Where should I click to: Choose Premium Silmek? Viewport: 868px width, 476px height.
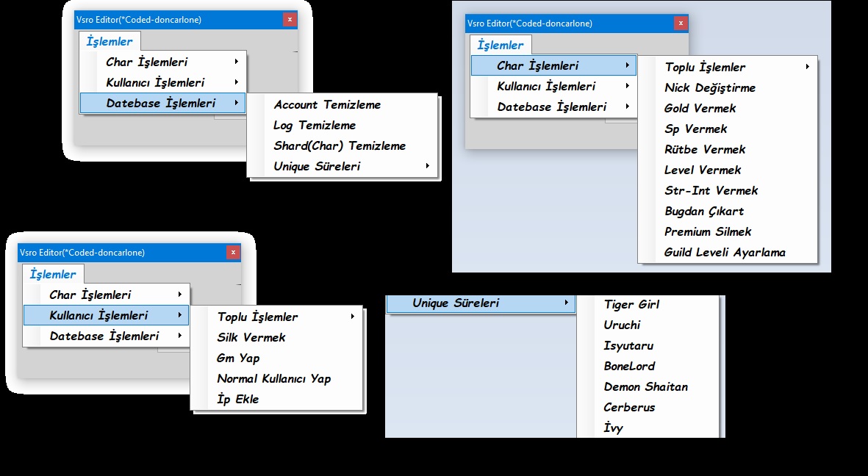[728, 231]
